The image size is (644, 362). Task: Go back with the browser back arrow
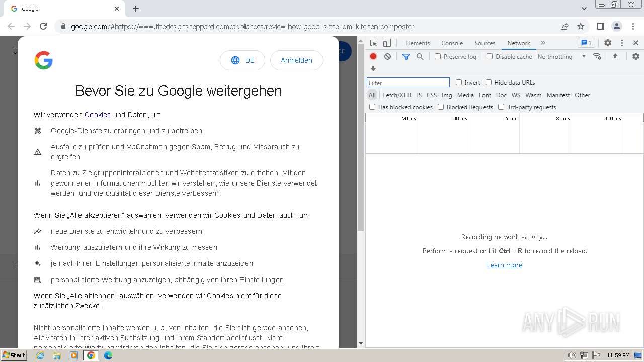pyautogui.click(x=11, y=26)
